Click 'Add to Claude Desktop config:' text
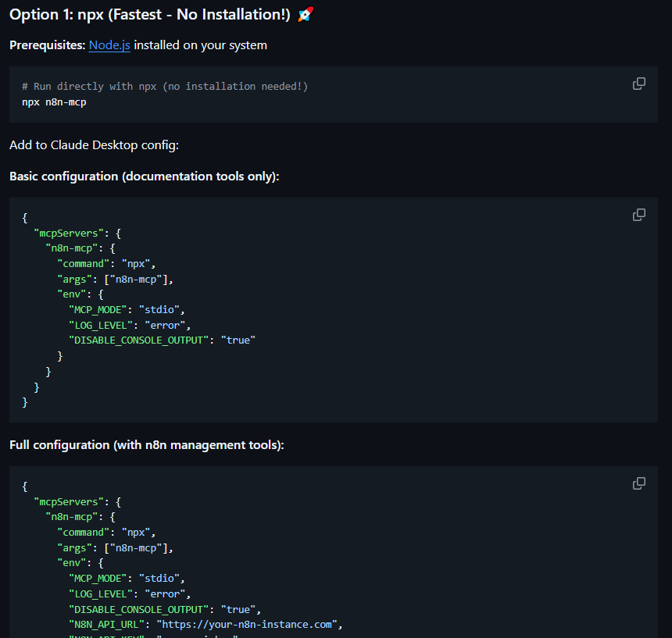The width and height of the screenshot is (672, 638). [94, 145]
